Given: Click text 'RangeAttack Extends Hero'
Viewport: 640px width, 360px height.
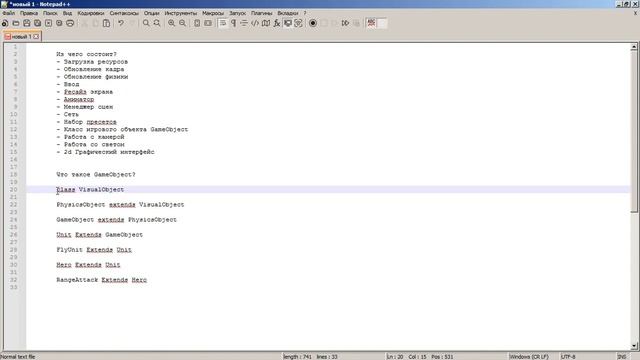Looking at the screenshot, I should (102, 280).
